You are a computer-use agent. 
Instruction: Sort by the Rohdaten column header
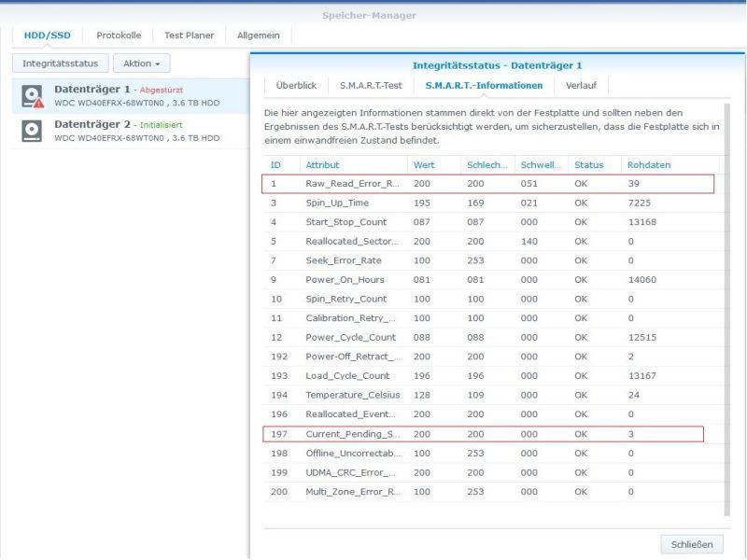[669, 165]
